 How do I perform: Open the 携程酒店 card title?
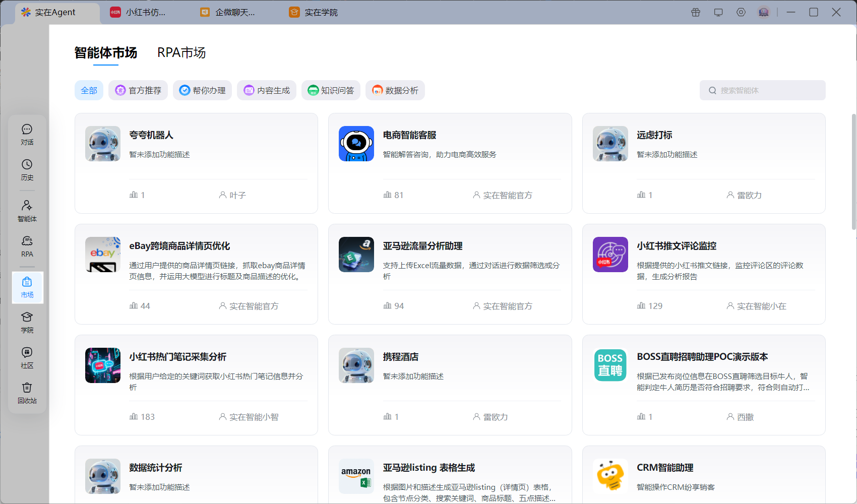click(401, 357)
